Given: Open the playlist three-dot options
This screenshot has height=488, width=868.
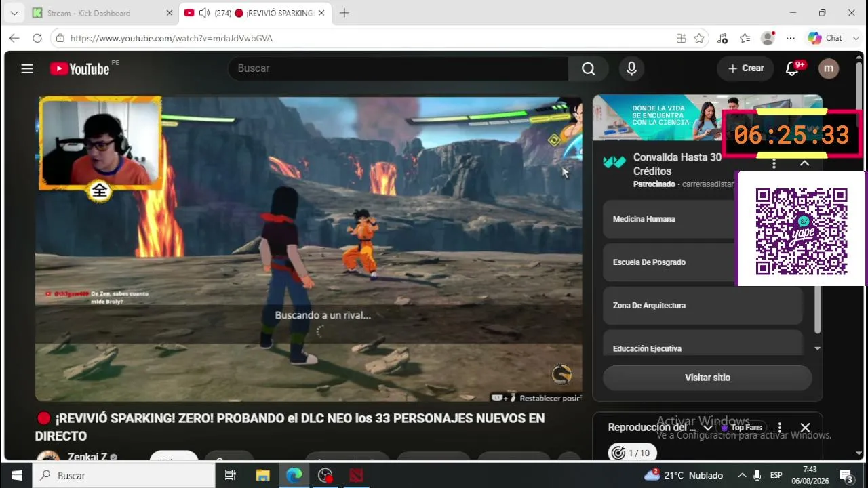Looking at the screenshot, I should coord(780,428).
